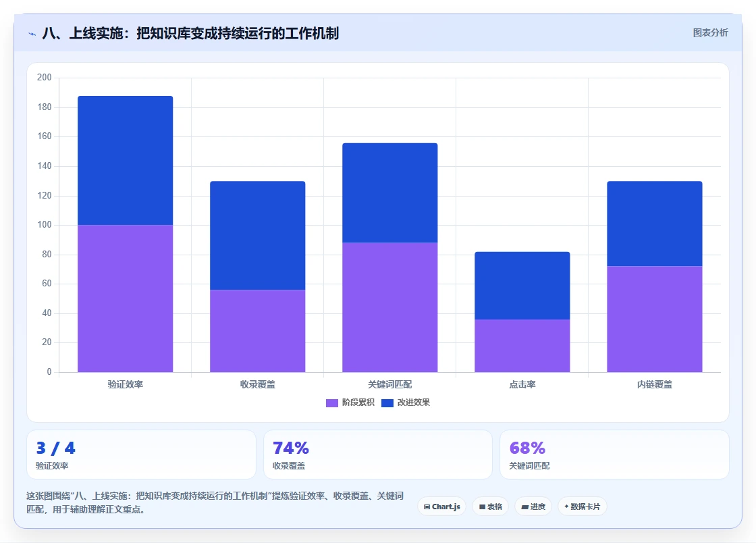Screen dimensions: 756x543
Task: Click the blue segment of 关键词匹配 bar
Action: pos(390,193)
